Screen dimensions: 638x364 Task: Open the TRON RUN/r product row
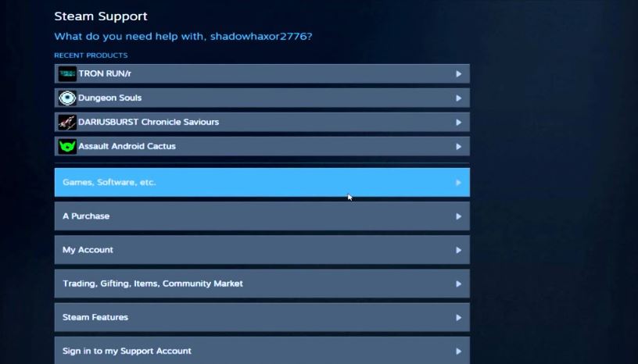262,73
